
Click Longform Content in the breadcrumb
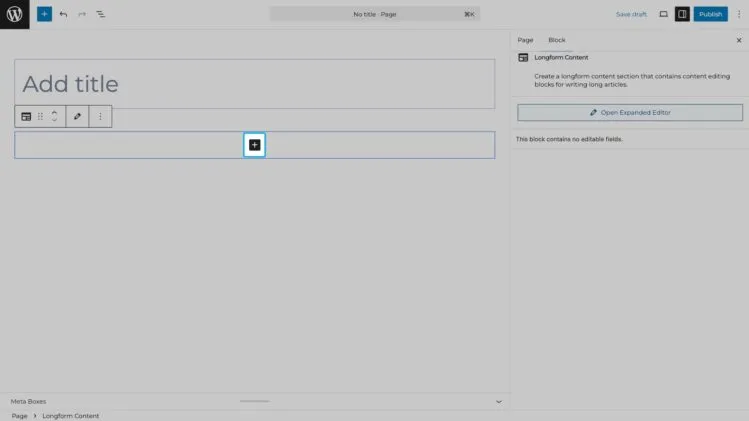[x=71, y=416]
